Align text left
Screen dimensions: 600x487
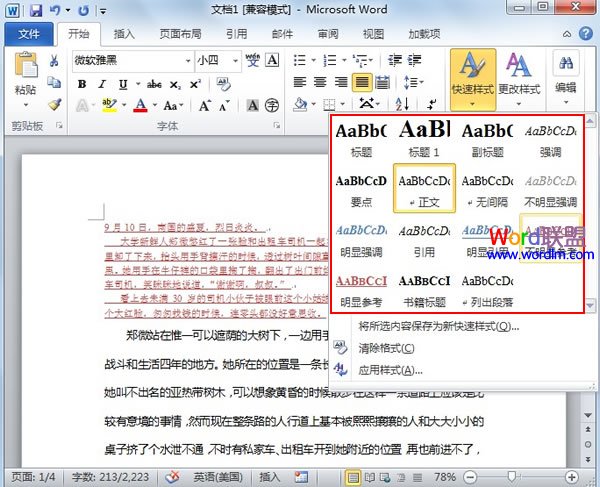[x=300, y=82]
